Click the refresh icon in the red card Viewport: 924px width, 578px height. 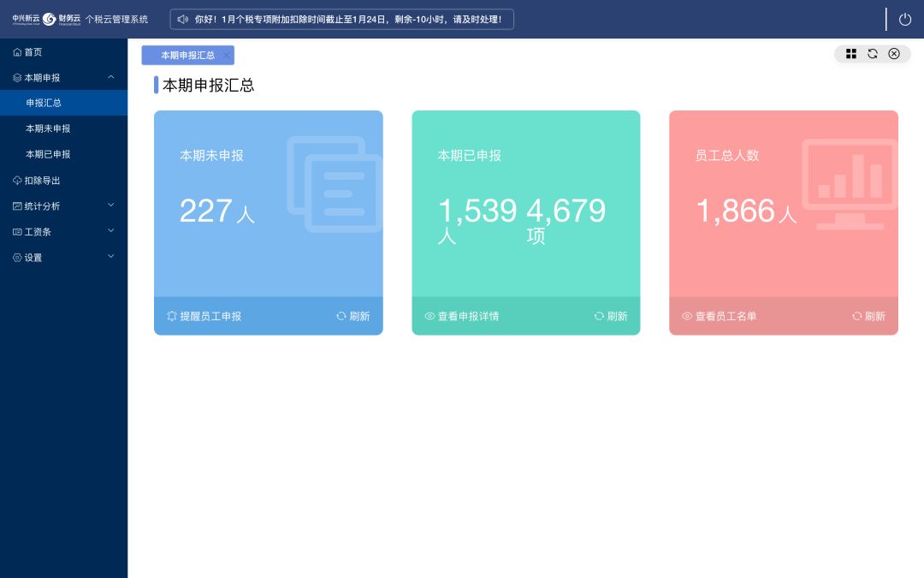[x=856, y=316]
